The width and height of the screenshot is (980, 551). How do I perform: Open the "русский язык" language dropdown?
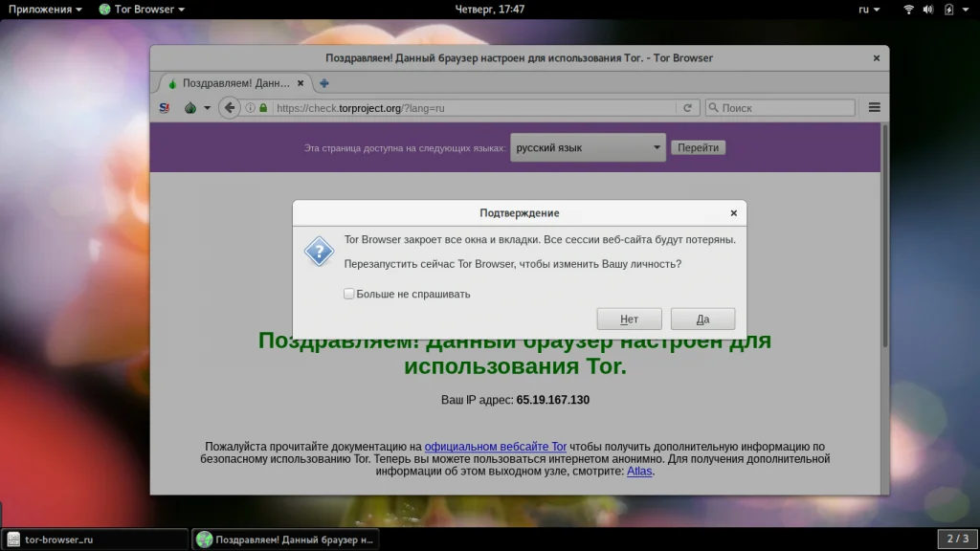[588, 147]
